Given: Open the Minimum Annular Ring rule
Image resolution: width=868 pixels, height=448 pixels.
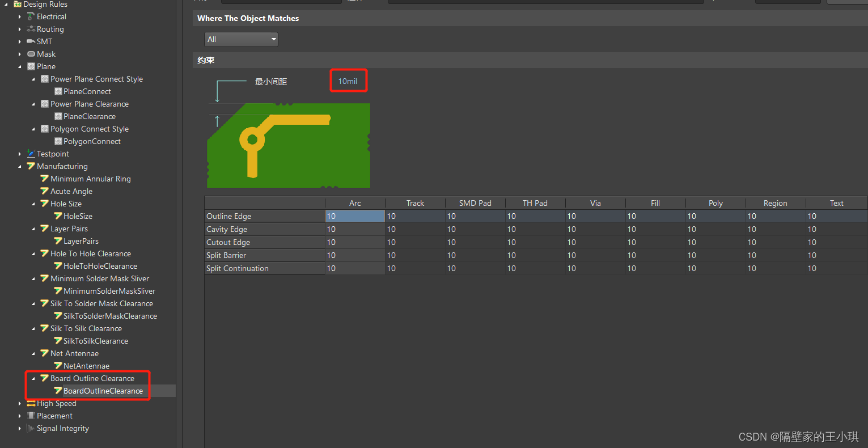Looking at the screenshot, I should [x=90, y=179].
